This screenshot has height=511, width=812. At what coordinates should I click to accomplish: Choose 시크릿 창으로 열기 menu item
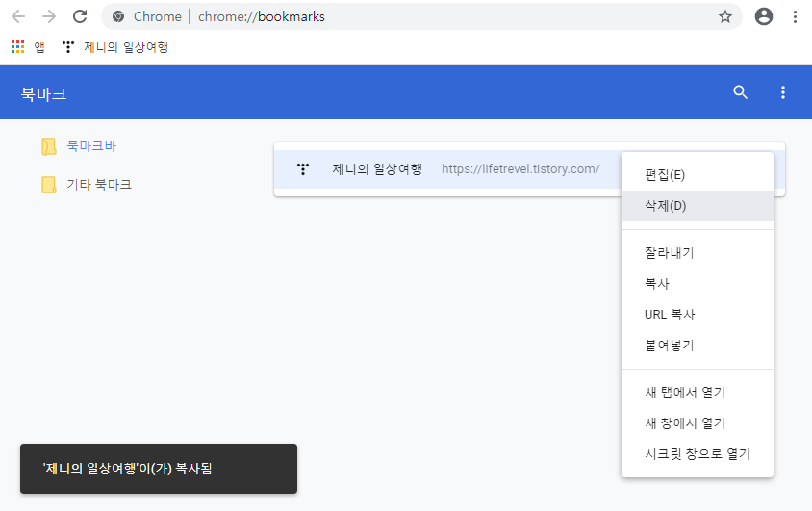(x=698, y=454)
